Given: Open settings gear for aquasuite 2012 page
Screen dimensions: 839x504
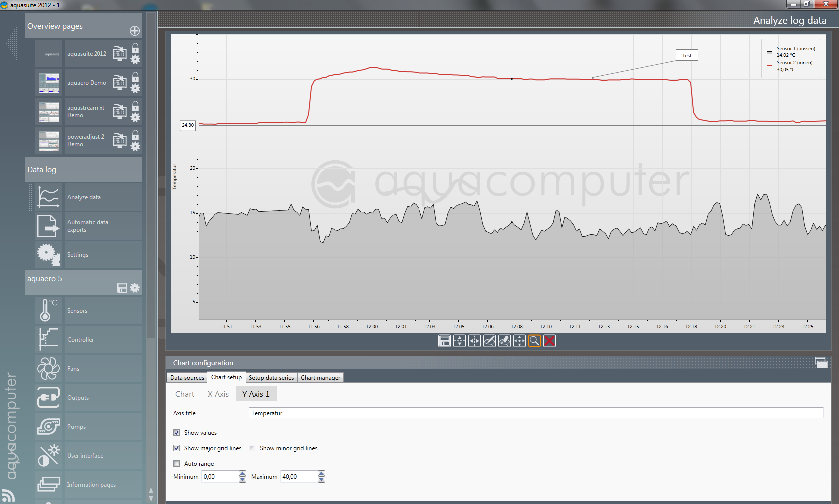Looking at the screenshot, I should click(135, 60).
